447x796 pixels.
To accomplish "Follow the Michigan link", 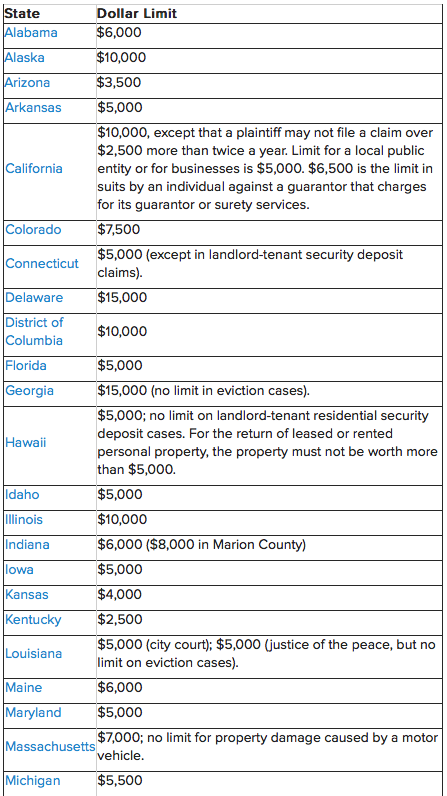I will pyautogui.click(x=32, y=781).
